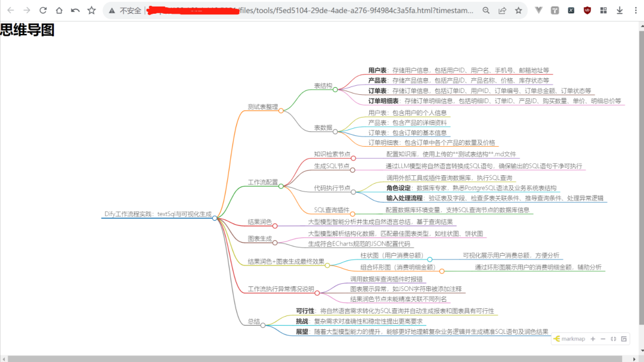644x362 pixels.
Task: Toggle markmap recursive fold icon
Action: (624, 339)
